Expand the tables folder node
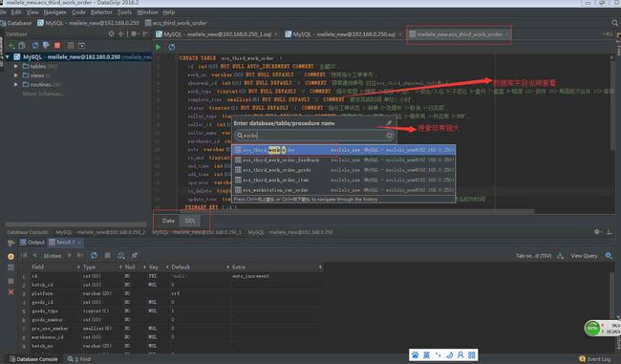Viewport: 621px width, 364px height. point(16,66)
